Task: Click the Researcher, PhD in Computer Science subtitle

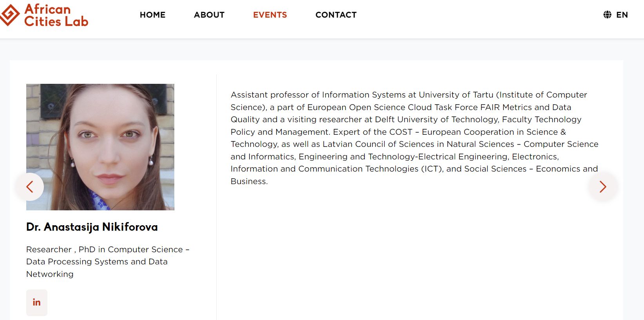Action: pos(108,262)
